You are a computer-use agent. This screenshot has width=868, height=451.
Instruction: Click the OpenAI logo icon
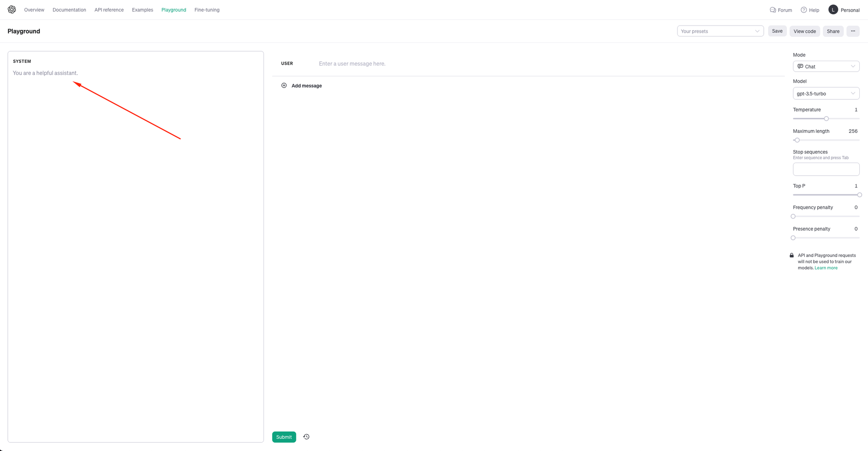click(12, 10)
